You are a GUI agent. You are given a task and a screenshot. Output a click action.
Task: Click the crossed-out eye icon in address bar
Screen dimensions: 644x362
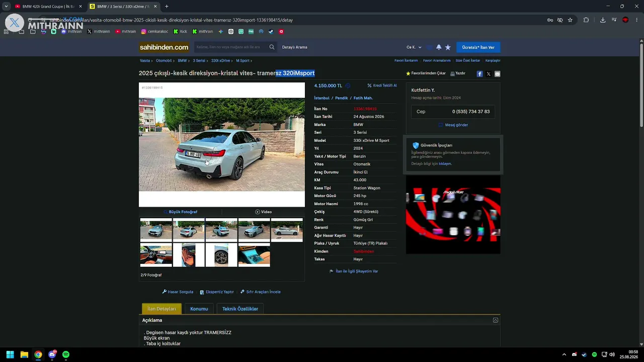coord(560,20)
